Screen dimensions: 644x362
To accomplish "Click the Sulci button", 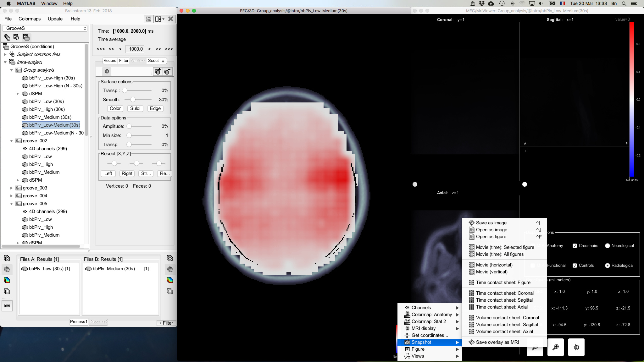I will coord(135,108).
